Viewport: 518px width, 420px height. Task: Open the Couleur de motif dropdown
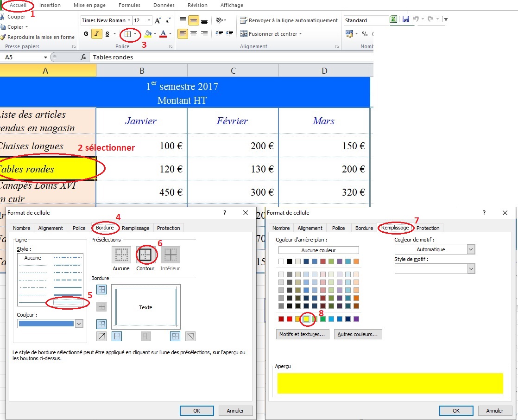(471, 249)
